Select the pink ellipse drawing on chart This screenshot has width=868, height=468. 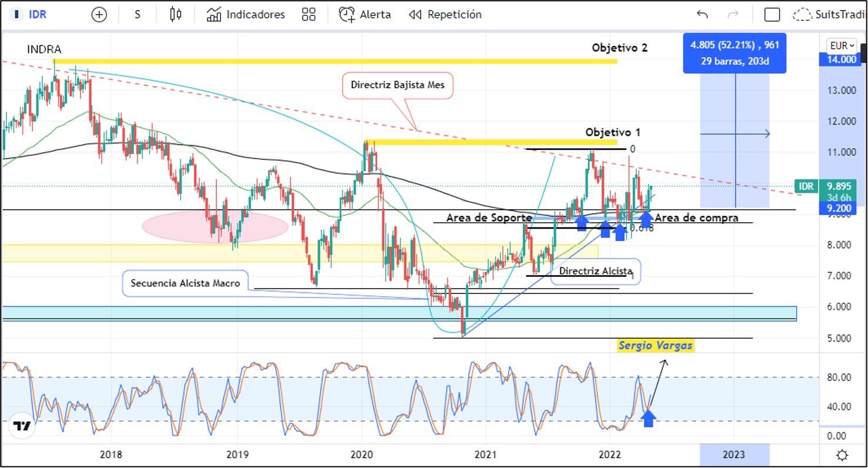[x=215, y=226]
